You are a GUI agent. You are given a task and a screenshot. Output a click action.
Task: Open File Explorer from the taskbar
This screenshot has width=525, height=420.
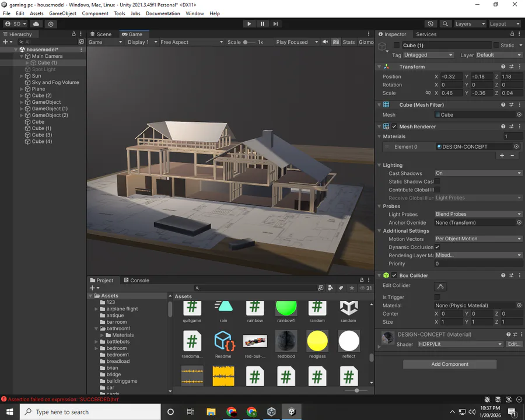(211, 412)
